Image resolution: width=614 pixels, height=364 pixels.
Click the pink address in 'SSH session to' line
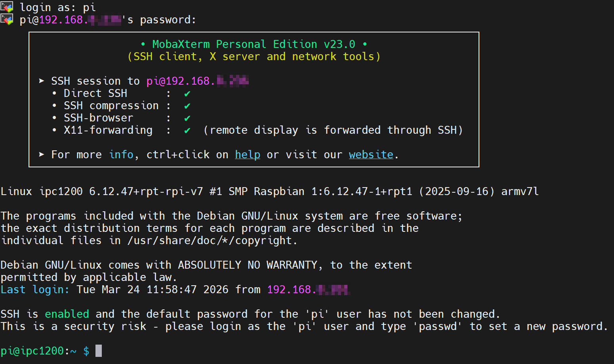point(197,81)
